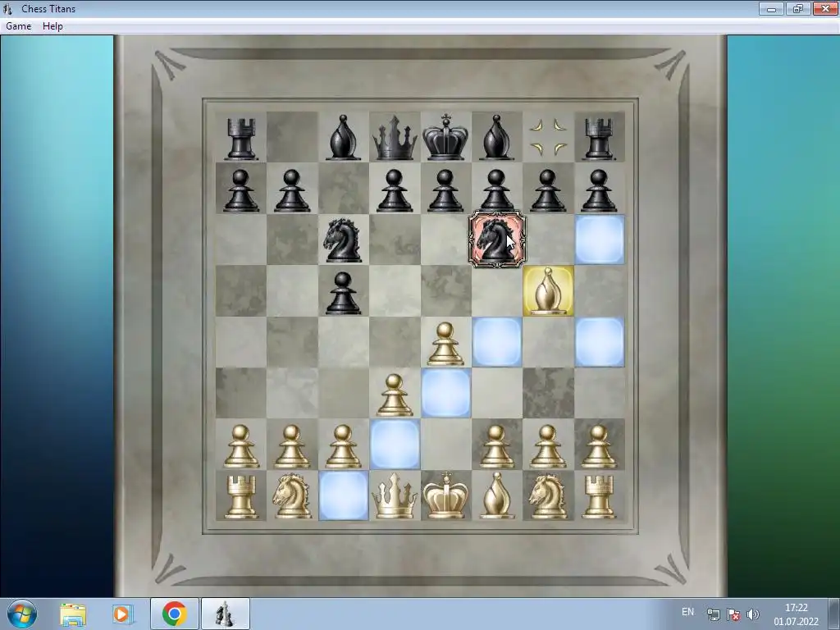The width and height of the screenshot is (840, 630).
Task: Select the white queen on d1
Action: [x=395, y=496]
